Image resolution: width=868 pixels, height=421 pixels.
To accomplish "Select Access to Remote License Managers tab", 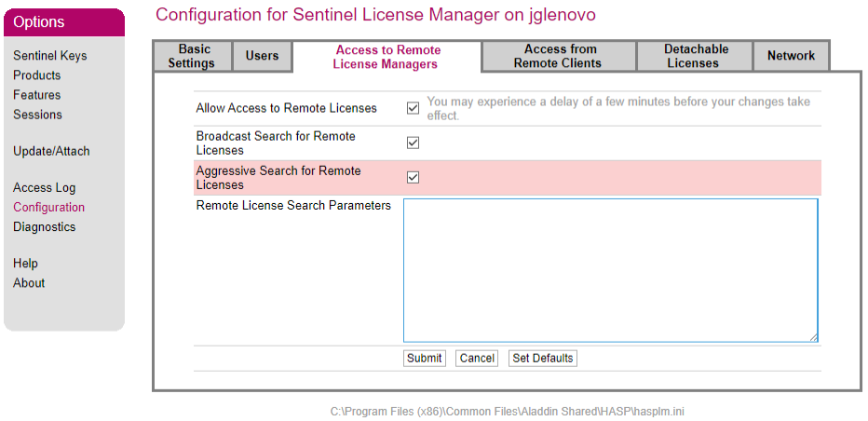I will coord(387,57).
